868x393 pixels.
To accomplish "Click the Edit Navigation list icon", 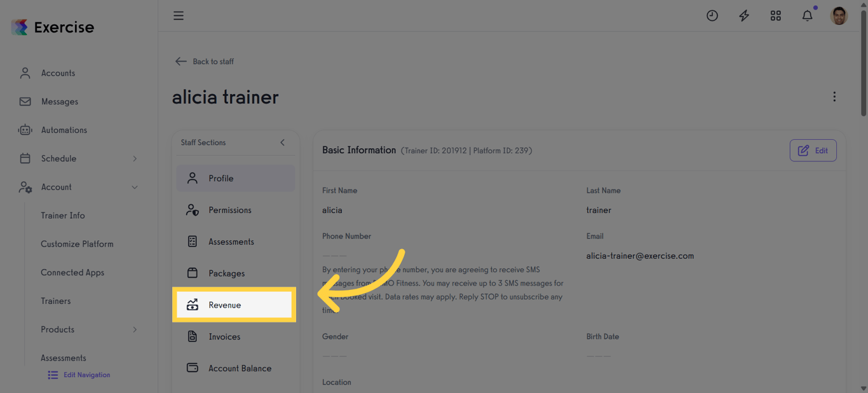I will [53, 375].
